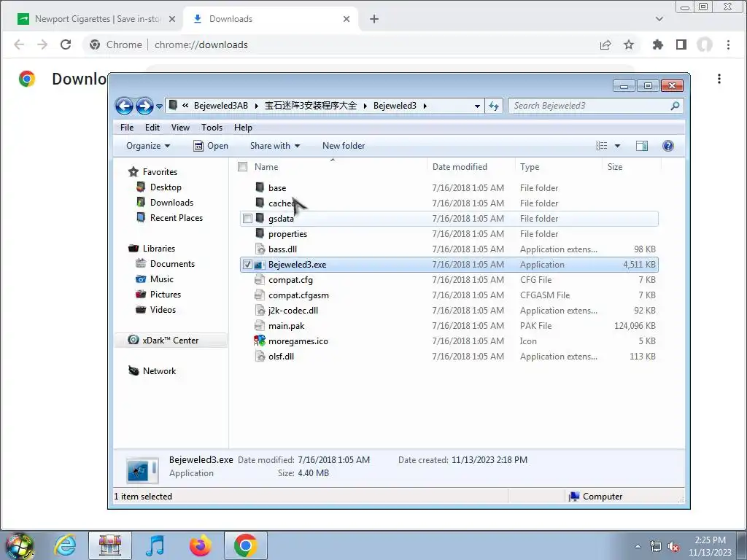Open Explorer help via question mark icon
The image size is (747, 560).
click(x=668, y=146)
